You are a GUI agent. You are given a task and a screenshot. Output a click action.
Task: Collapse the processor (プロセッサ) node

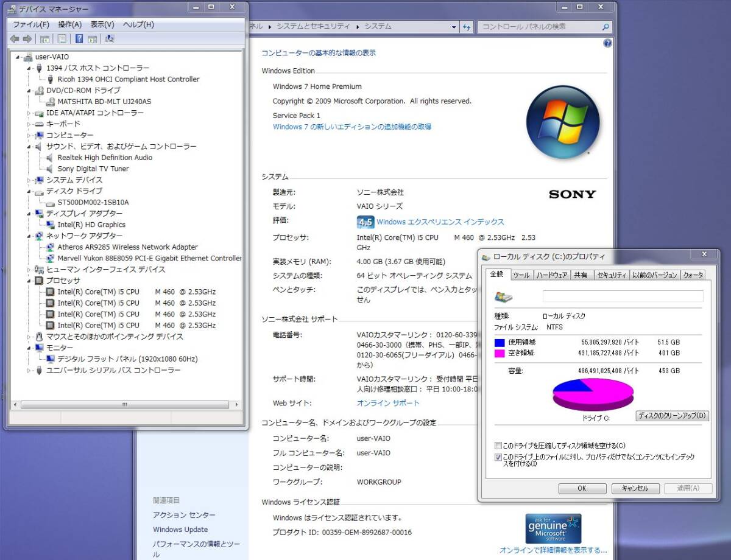tap(29, 281)
